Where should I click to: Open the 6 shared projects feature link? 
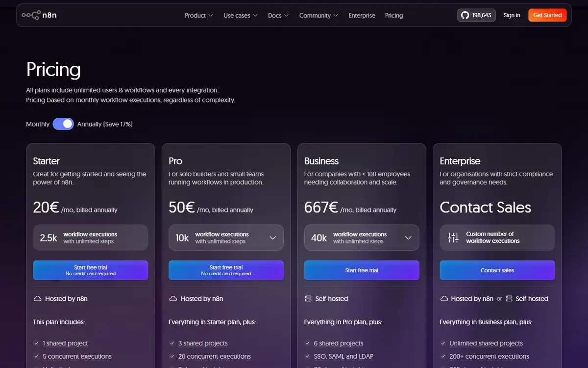coord(339,343)
